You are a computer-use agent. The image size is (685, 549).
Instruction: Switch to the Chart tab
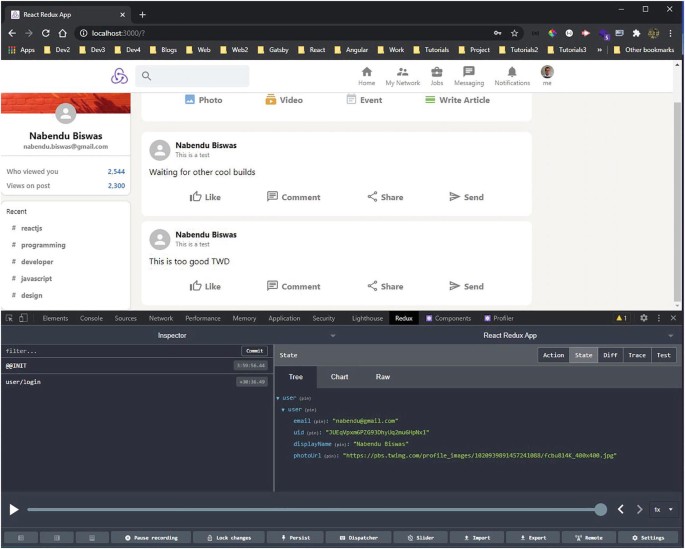click(x=339, y=377)
